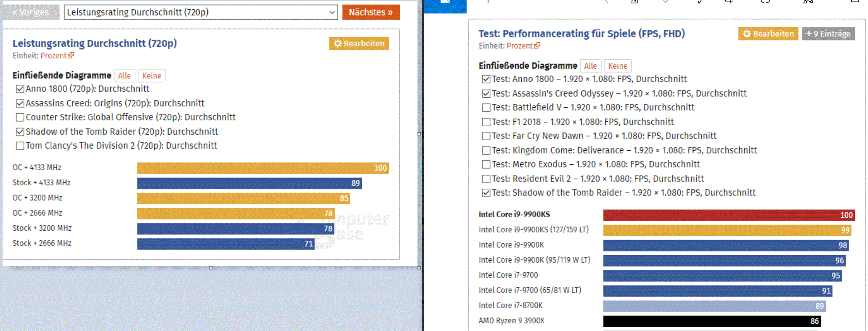
Task: Select the 'OC + 3200 MHz' label
Action: pyautogui.click(x=37, y=198)
